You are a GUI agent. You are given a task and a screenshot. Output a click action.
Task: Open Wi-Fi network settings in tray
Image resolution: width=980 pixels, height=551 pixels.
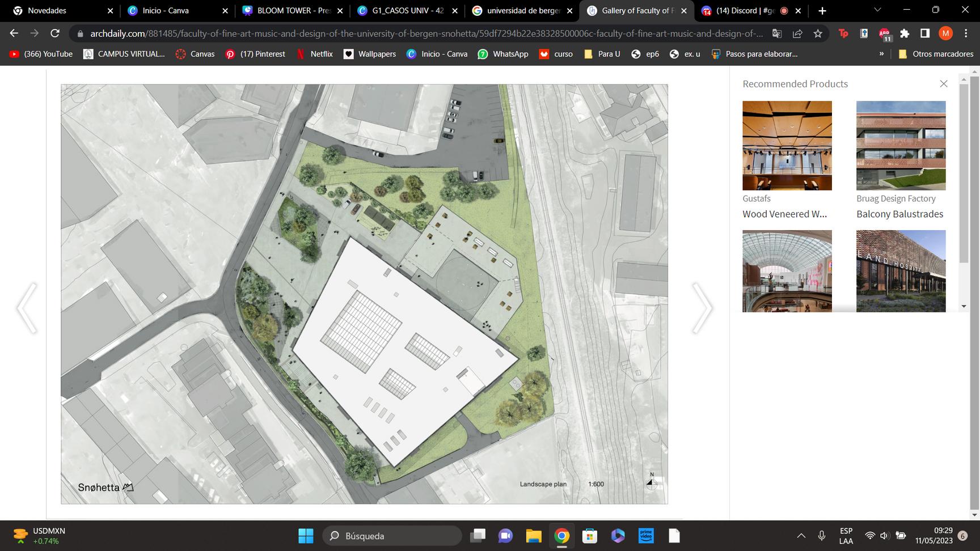click(870, 536)
